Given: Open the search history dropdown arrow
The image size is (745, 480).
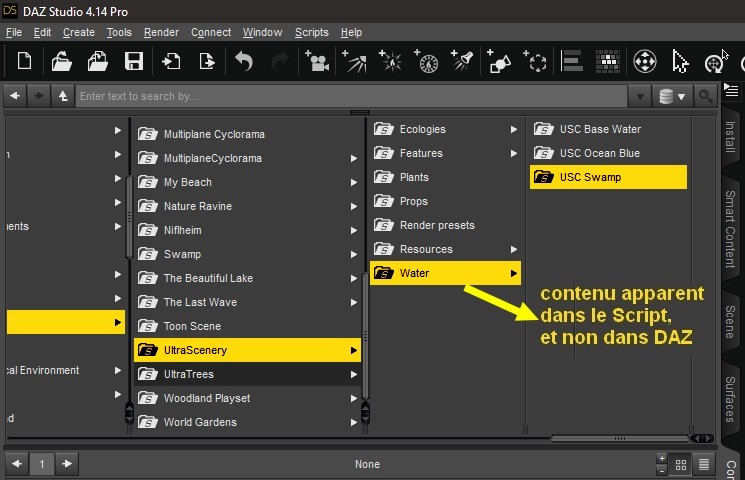Looking at the screenshot, I should pos(640,97).
